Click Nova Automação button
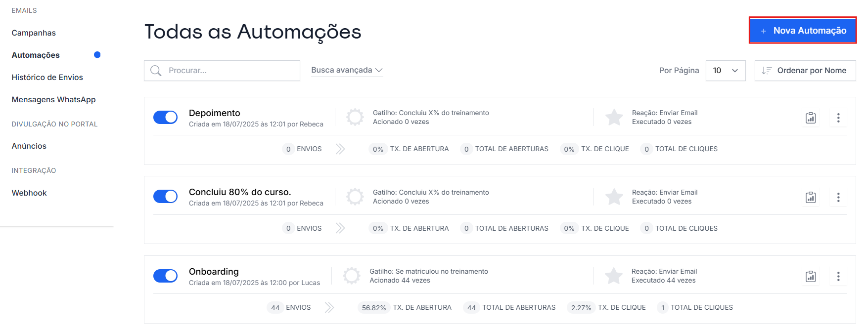The height and width of the screenshot is (329, 868). point(802,31)
